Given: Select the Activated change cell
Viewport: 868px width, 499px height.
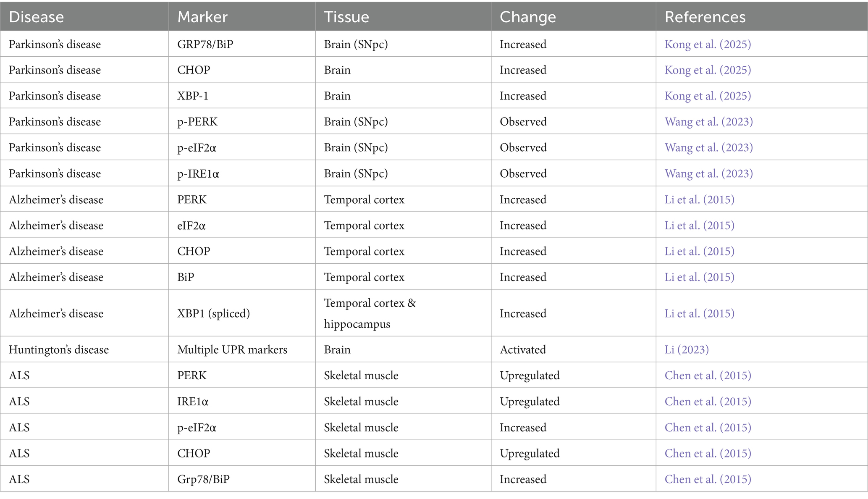Looking at the screenshot, I should coord(523,349).
